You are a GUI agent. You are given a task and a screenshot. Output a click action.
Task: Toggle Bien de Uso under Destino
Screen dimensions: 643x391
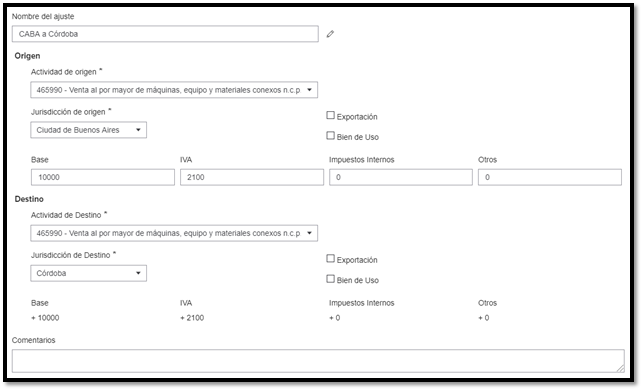331,279
